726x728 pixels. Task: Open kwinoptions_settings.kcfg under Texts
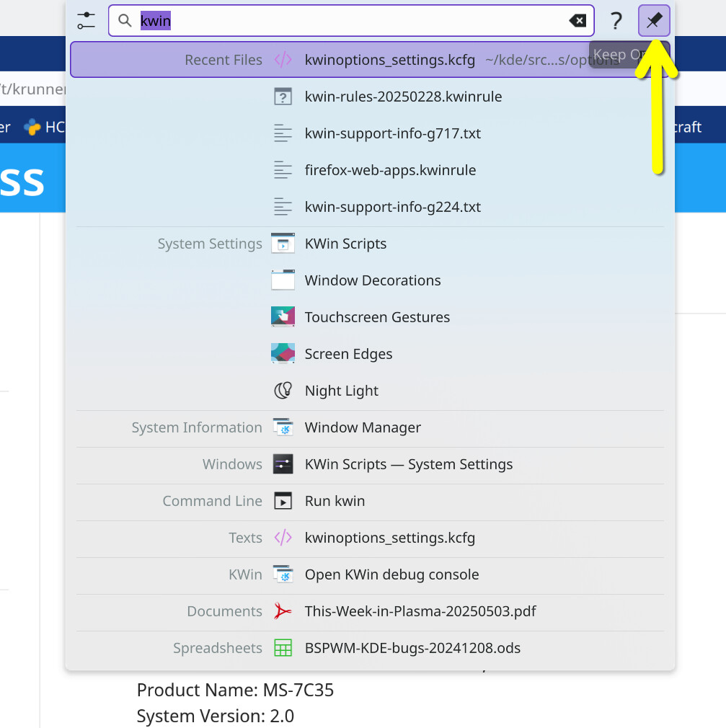click(370, 538)
